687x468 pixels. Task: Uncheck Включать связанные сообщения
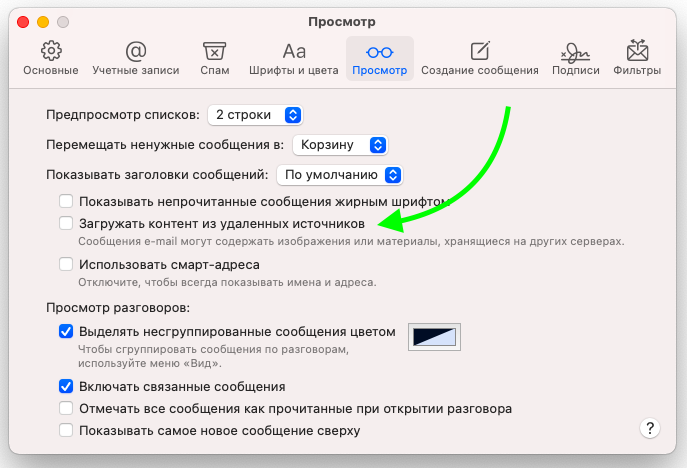[66, 386]
